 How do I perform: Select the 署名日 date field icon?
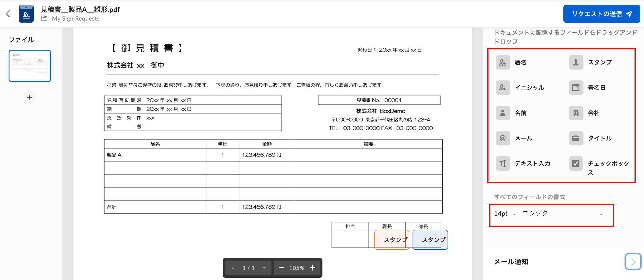point(576,88)
